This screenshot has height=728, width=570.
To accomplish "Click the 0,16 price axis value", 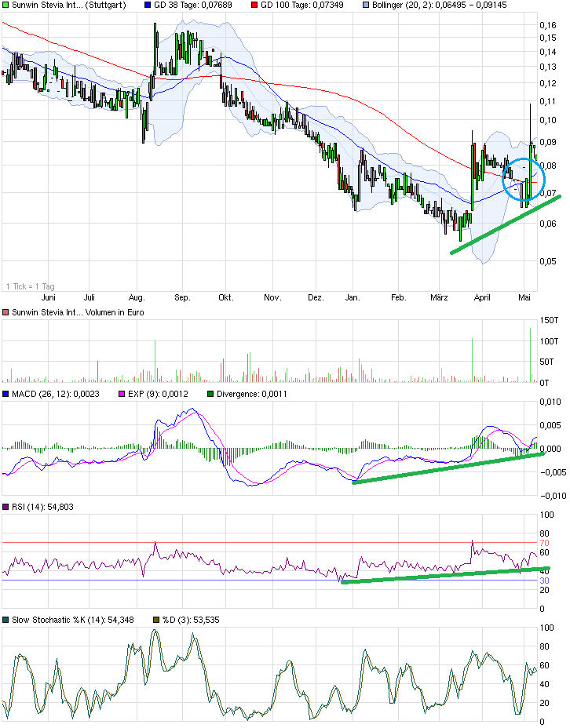I will [548, 25].
